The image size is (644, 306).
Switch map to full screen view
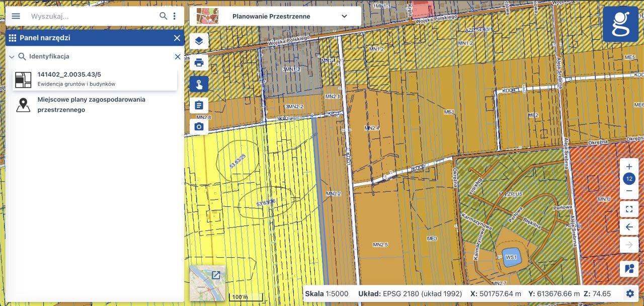629,209
